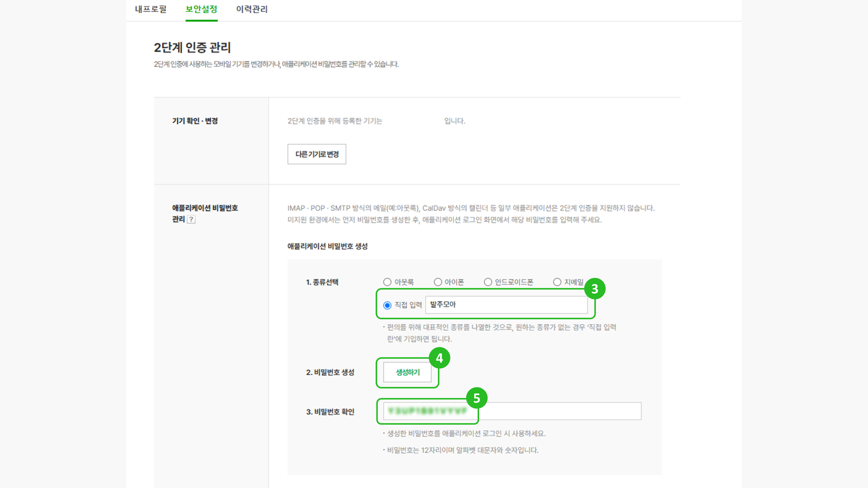Select the 아웃룩 radio option
Viewport: 868px width, 488px height.
[x=387, y=282]
